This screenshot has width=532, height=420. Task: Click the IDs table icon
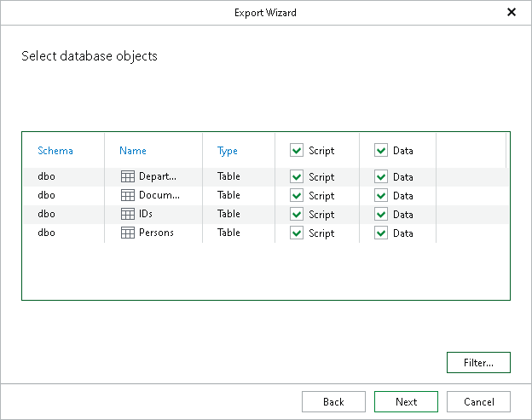click(x=128, y=215)
